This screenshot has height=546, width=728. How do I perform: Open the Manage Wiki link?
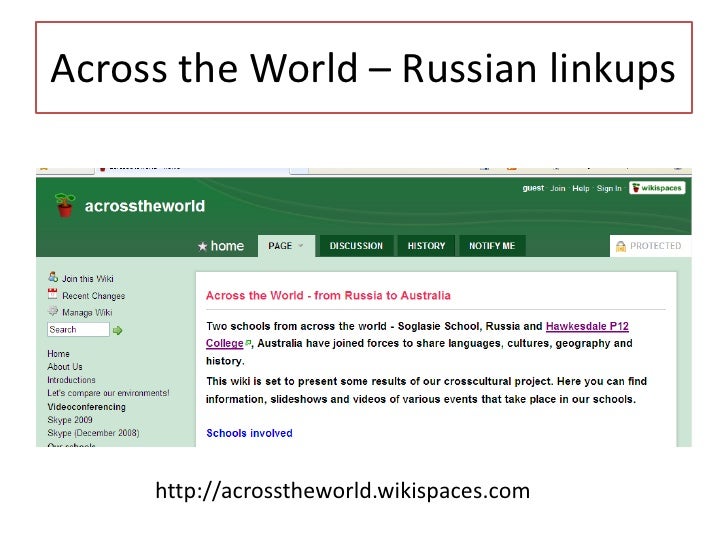pos(87,312)
